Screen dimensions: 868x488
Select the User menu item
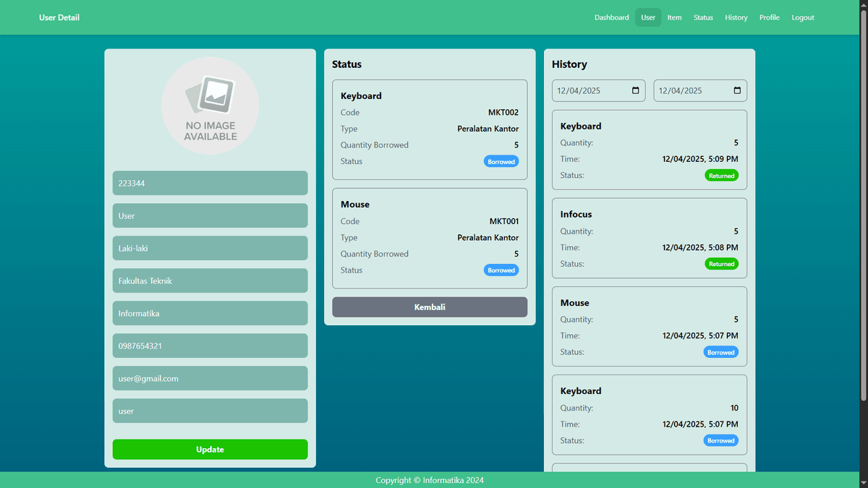pyautogui.click(x=648, y=17)
